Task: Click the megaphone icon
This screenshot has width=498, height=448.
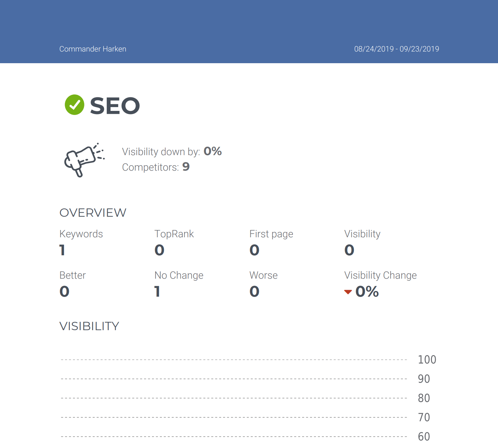Action: click(84, 160)
